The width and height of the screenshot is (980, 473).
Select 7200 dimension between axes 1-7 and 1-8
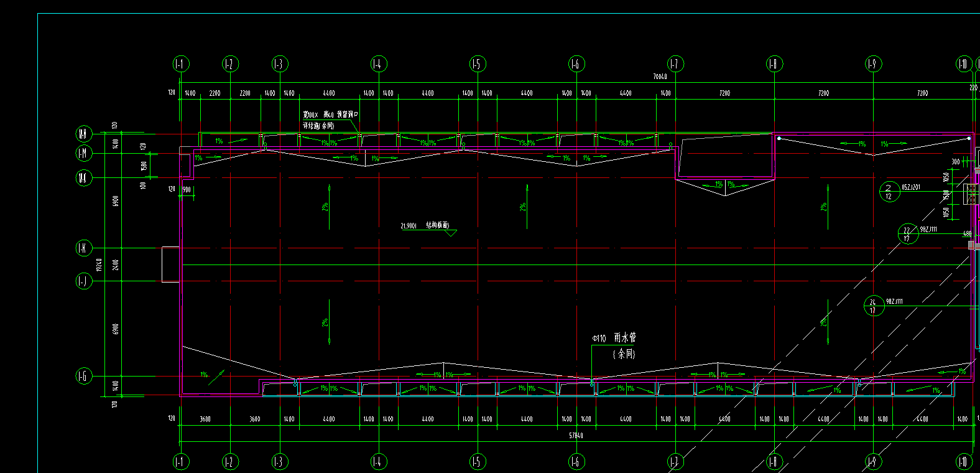724,93
